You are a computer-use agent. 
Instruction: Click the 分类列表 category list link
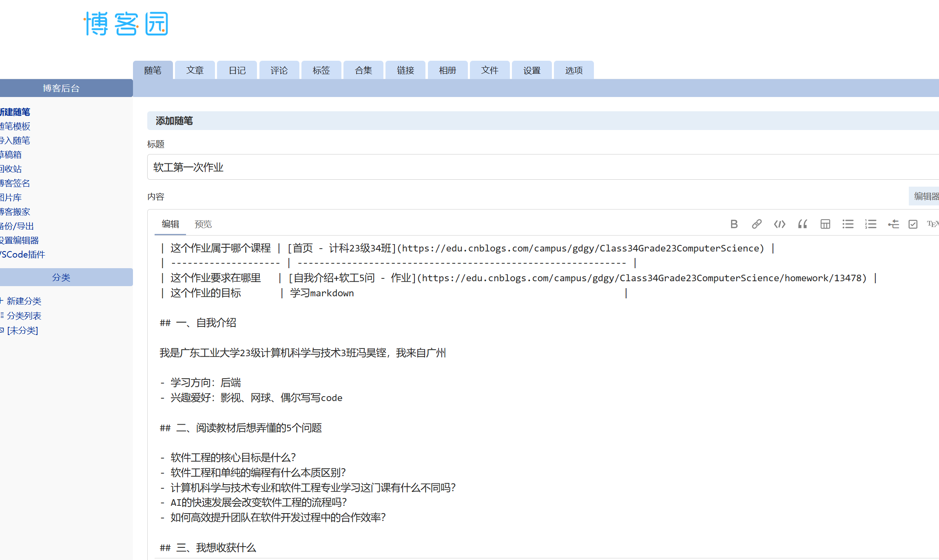(24, 316)
